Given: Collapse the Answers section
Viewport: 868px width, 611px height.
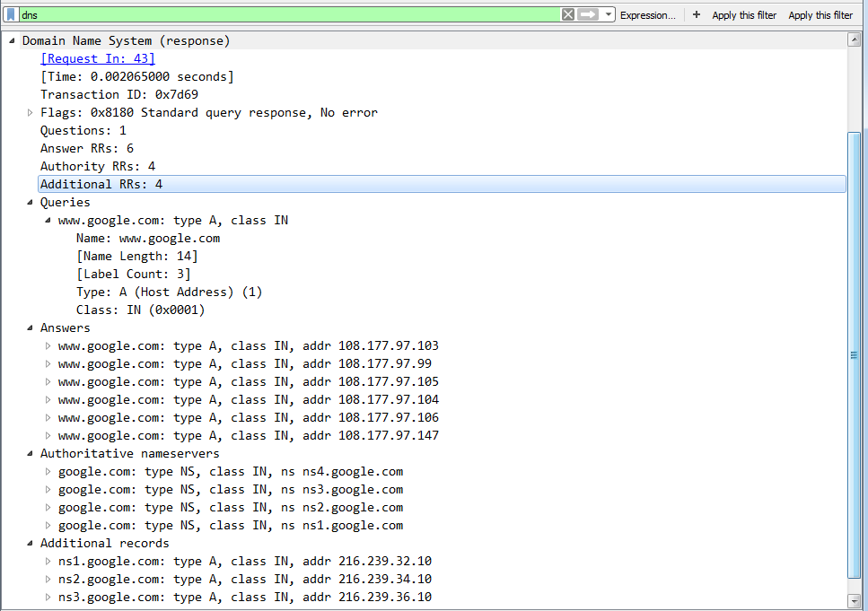Looking at the screenshot, I should 30,327.
